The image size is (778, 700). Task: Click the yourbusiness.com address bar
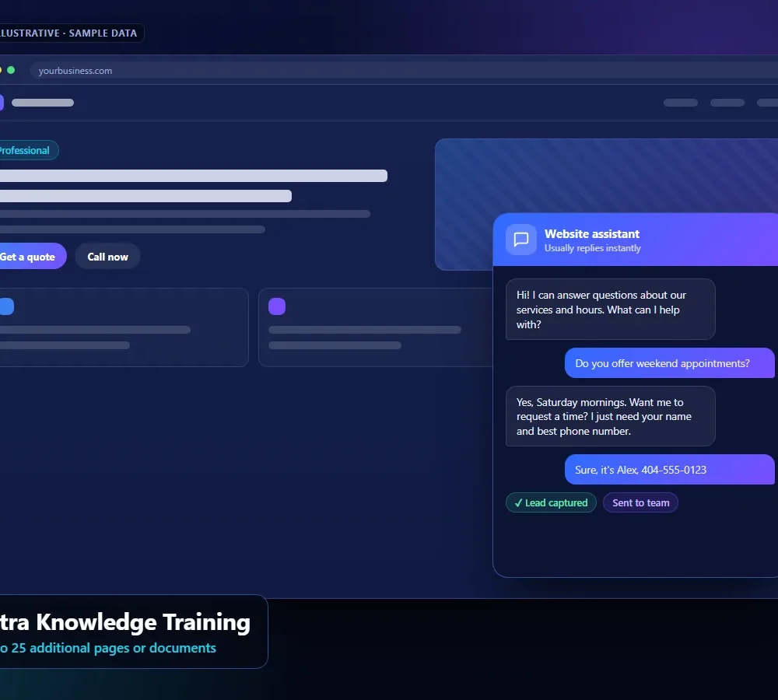point(403,71)
